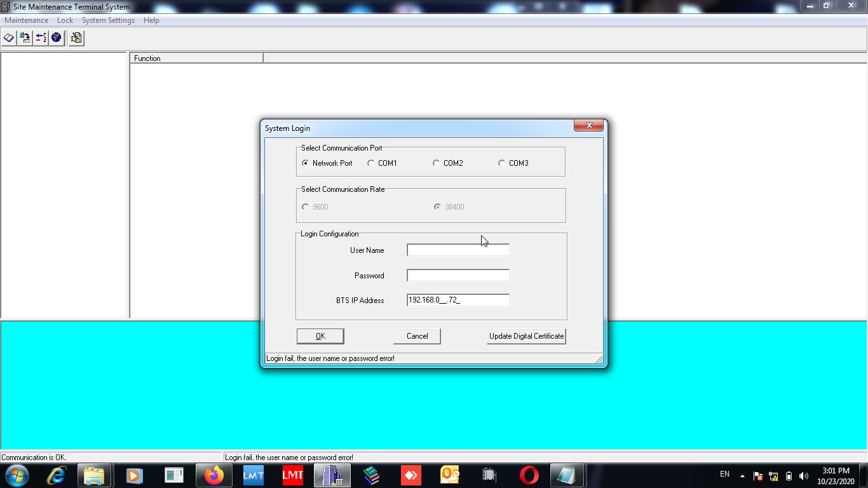Image resolution: width=868 pixels, height=488 pixels.
Task: Switch to the active building icon in taskbar
Action: click(x=332, y=475)
